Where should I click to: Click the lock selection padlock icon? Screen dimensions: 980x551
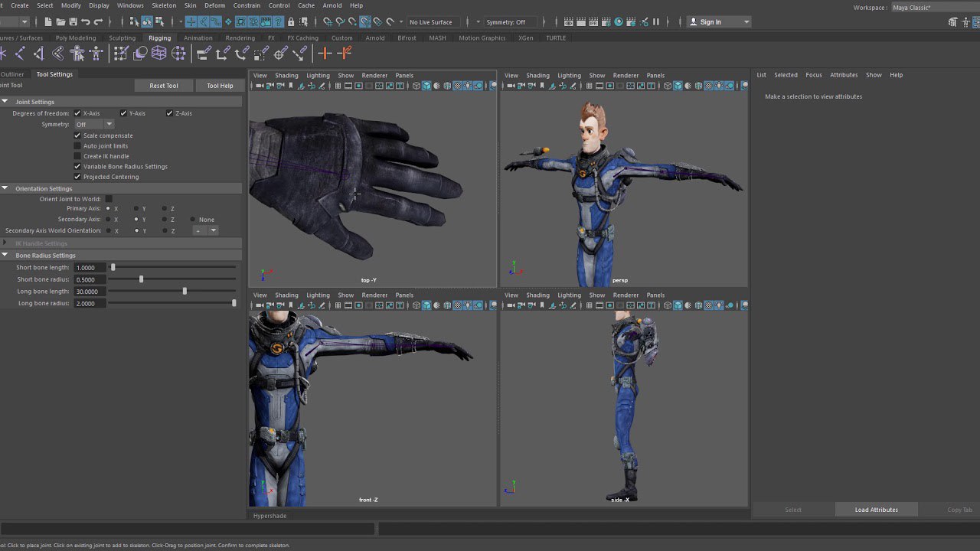(x=290, y=21)
